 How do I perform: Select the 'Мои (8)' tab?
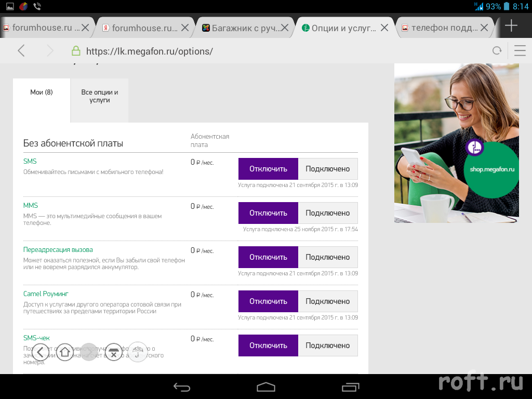42,92
